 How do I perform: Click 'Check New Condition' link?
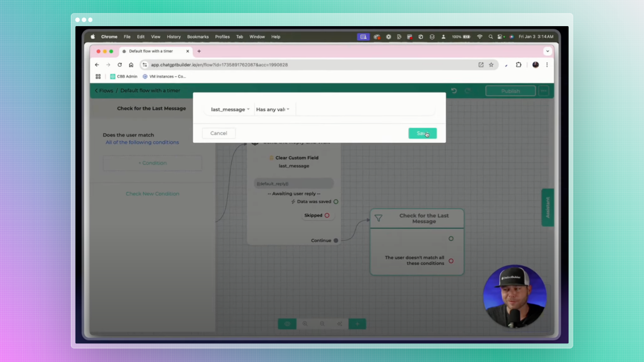[152, 194]
